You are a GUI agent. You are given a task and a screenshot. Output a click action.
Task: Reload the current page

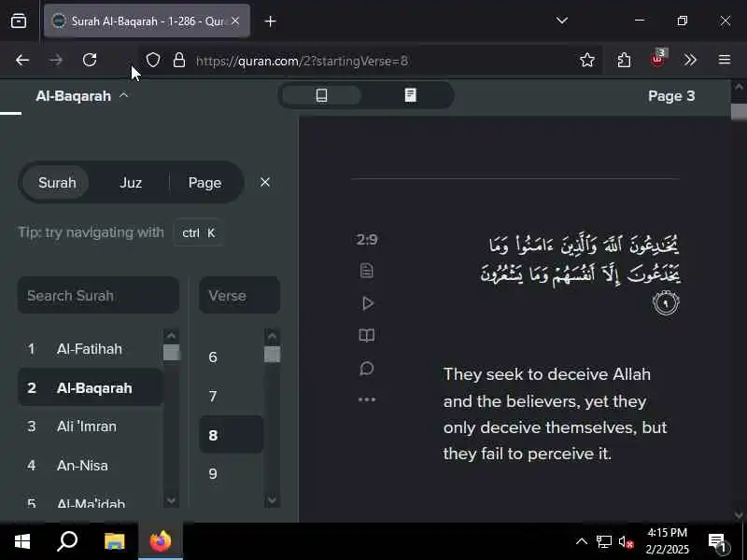(x=90, y=61)
